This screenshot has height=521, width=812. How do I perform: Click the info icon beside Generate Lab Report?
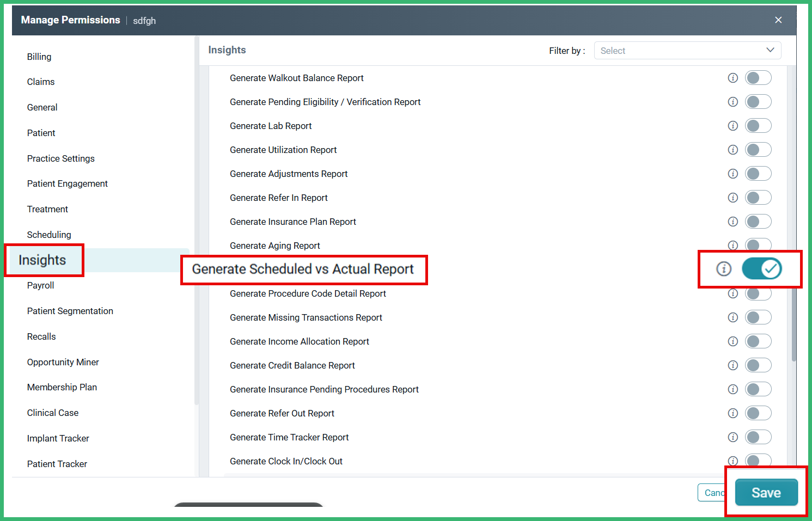[x=732, y=125]
